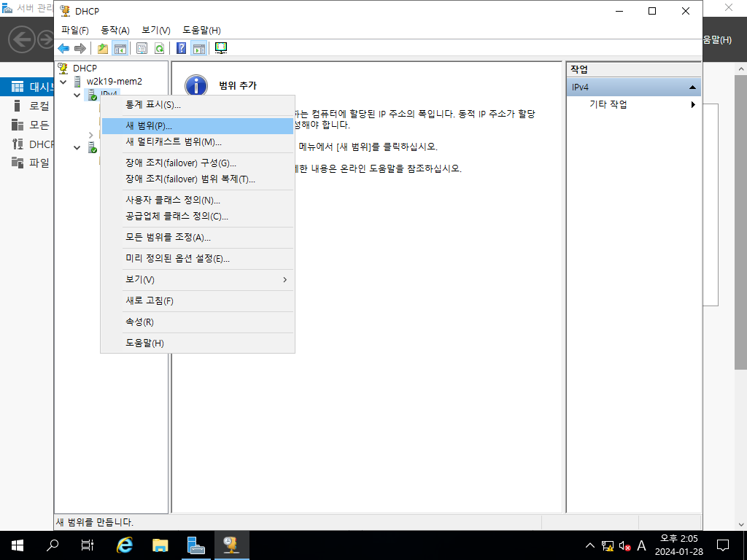747x560 pixels.
Task: Collapse the w2k19-mem2 server tree node
Action: tap(63, 82)
